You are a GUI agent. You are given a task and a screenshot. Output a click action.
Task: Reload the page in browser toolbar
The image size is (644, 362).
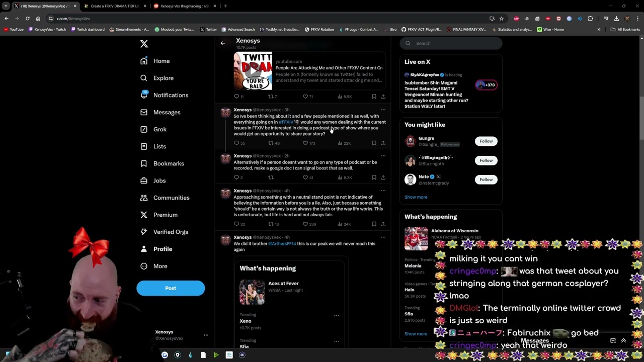[27, 19]
